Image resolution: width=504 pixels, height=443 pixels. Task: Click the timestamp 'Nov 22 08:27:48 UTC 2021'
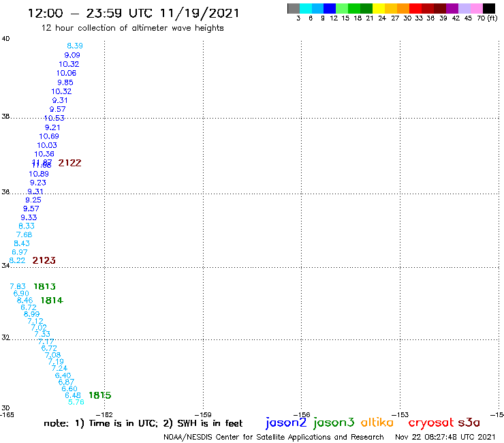coord(445,437)
